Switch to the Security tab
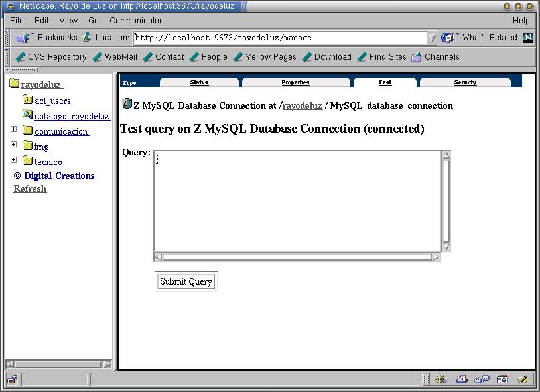This screenshot has width=540, height=392. coord(465,82)
